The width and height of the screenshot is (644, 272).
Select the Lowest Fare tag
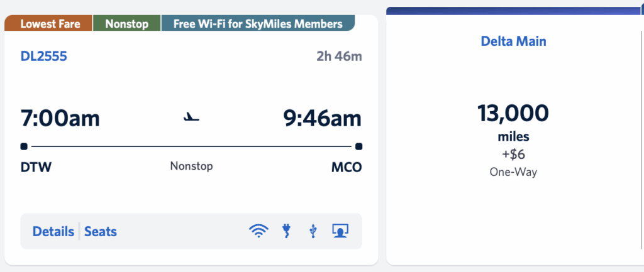(48, 24)
